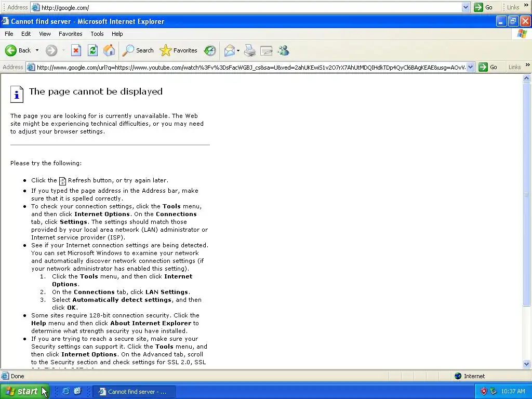
Task: Click the Edit page toolbar icon
Action: (267, 50)
